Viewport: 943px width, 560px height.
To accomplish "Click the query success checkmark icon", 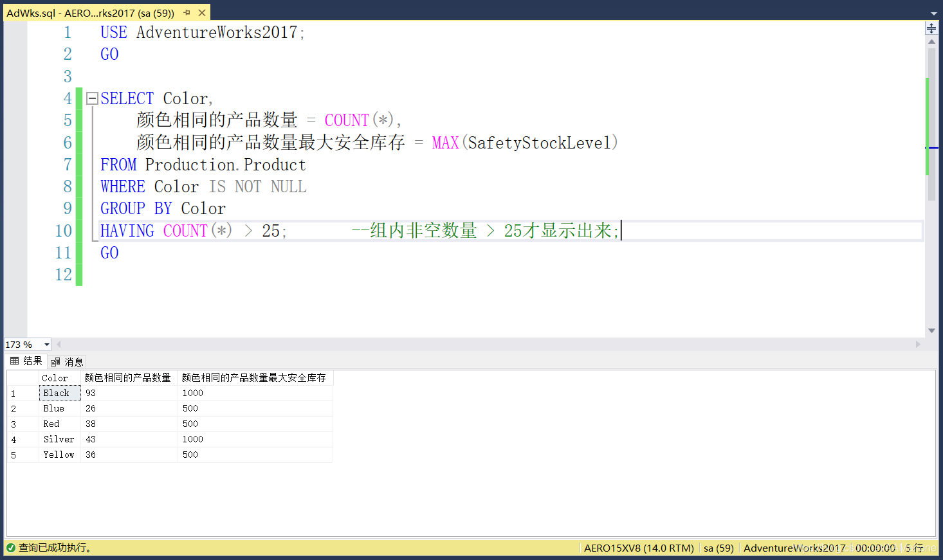I will coord(11,548).
